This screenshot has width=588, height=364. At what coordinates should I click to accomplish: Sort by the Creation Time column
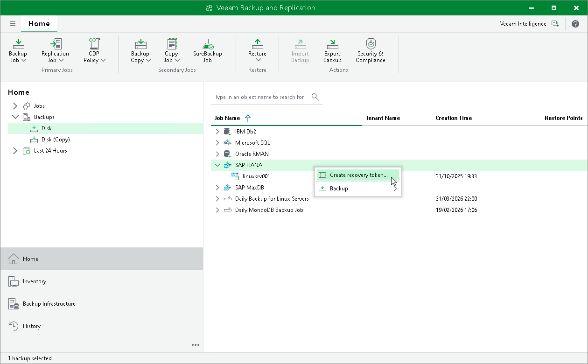(x=454, y=118)
